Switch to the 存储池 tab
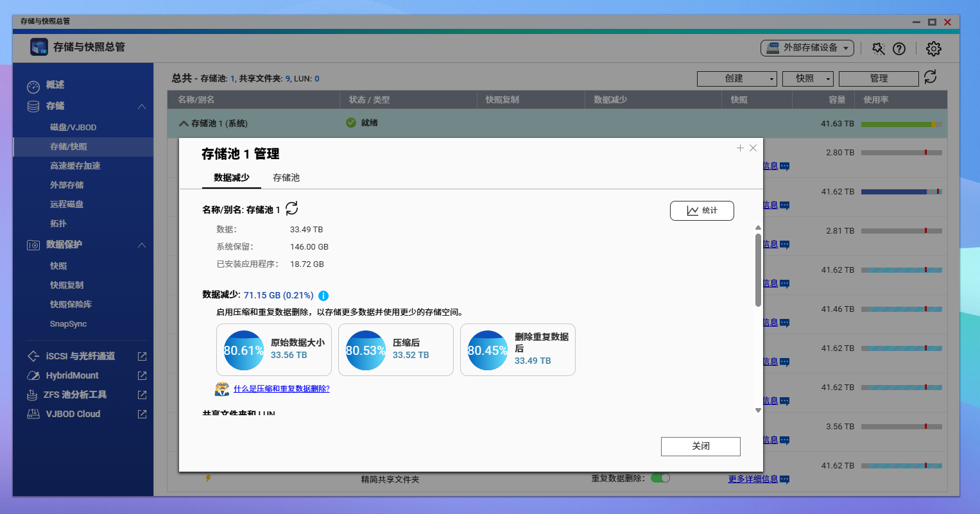Screen dimensions: 980x514 pos(286,178)
